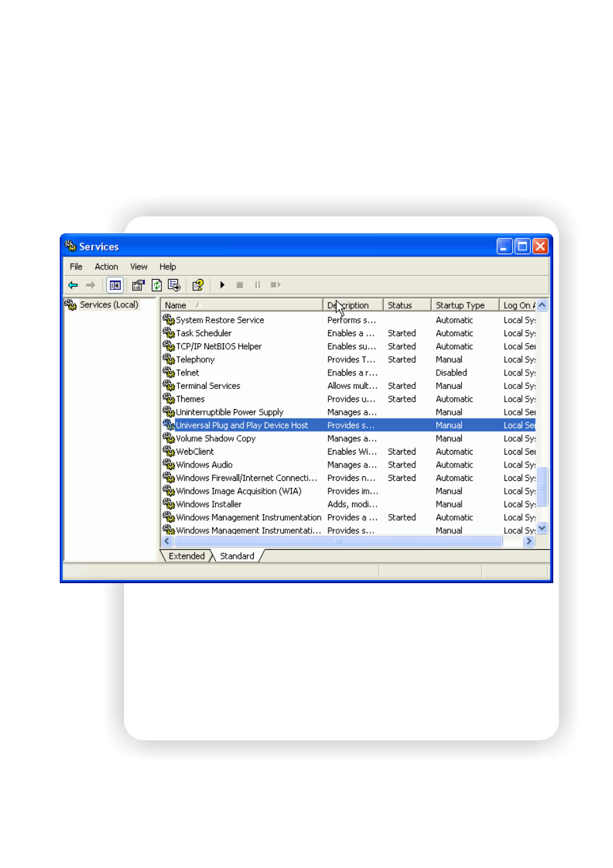Click the Started status of Terminal Services
613x868 pixels.
pos(402,386)
